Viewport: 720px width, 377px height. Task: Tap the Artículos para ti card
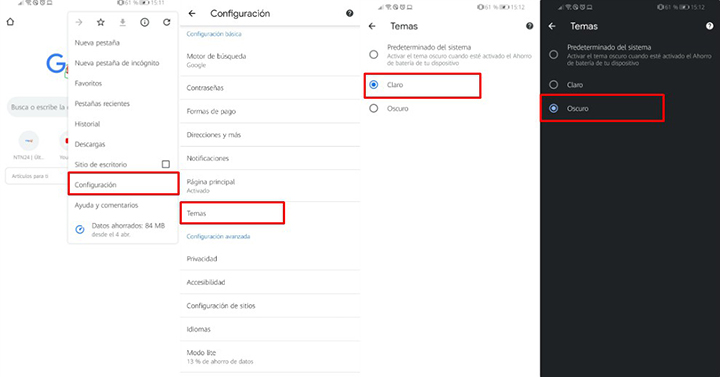[x=36, y=176]
